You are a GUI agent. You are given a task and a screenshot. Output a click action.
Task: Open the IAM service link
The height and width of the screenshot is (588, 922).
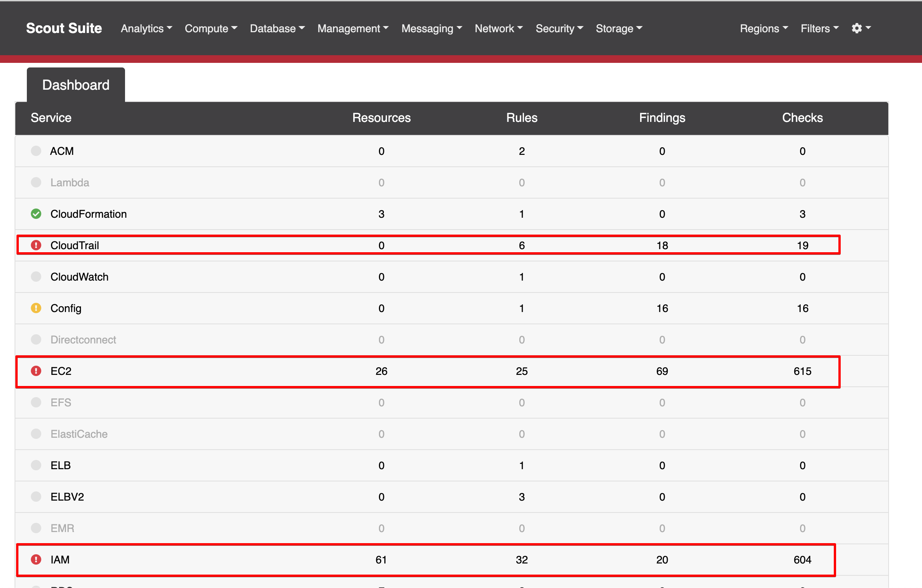coord(60,560)
